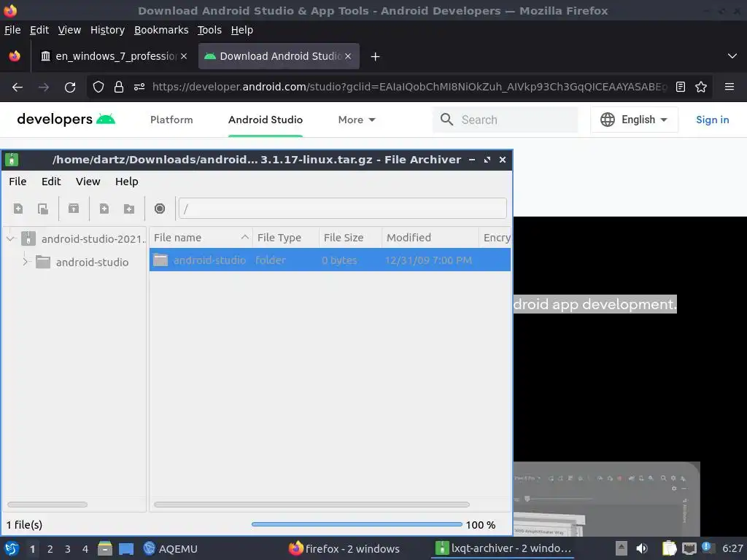The width and height of the screenshot is (747, 560).
Task: Open a new Firefox tab
Action: pyautogui.click(x=375, y=57)
